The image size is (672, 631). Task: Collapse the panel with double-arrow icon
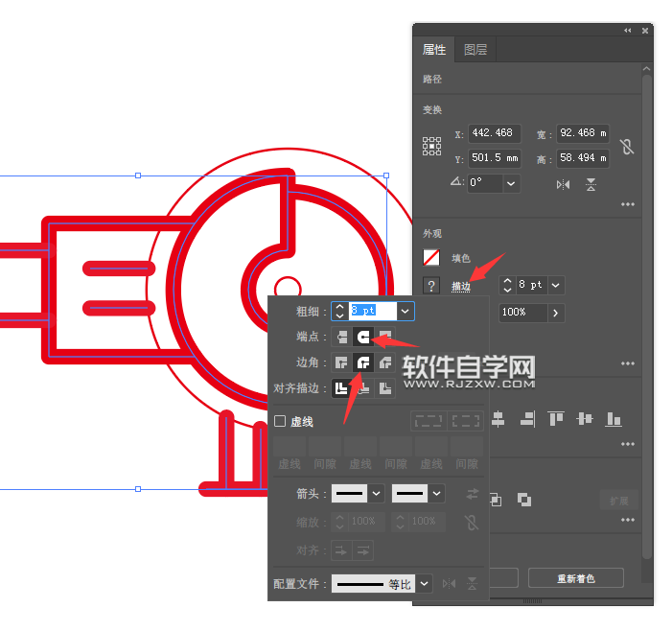pyautogui.click(x=628, y=31)
